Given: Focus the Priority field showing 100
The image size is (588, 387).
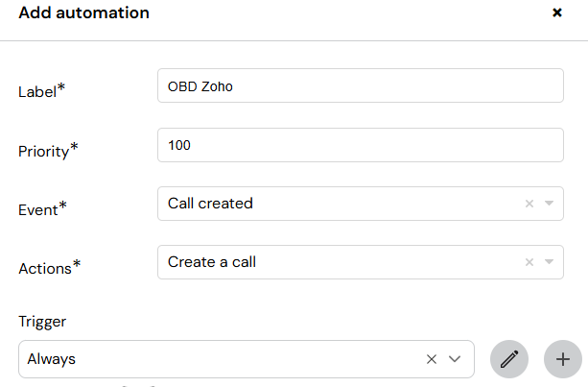Looking at the screenshot, I should pyautogui.click(x=361, y=145).
